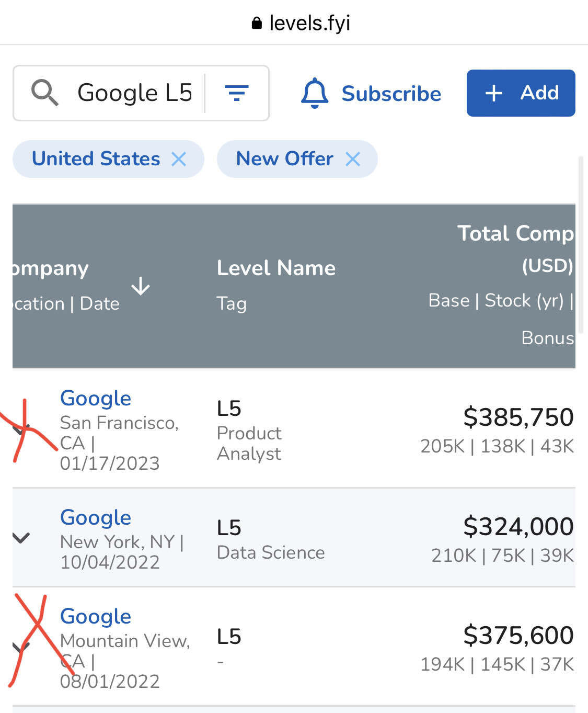Click inside the Google L5 search field
Viewport: 588px width, 713px height.
pos(133,93)
